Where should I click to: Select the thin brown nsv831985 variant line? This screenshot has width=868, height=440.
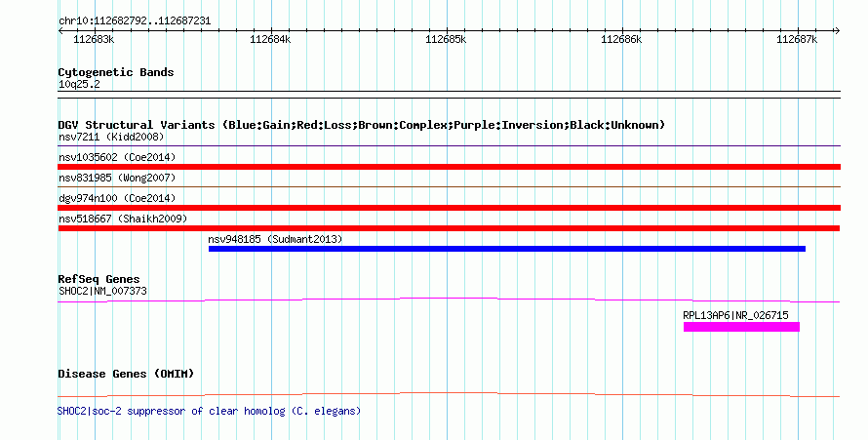[x=449, y=187]
